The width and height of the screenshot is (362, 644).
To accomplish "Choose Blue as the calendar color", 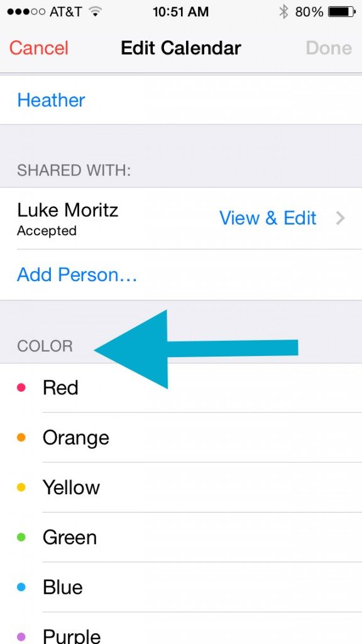I will 62,587.
